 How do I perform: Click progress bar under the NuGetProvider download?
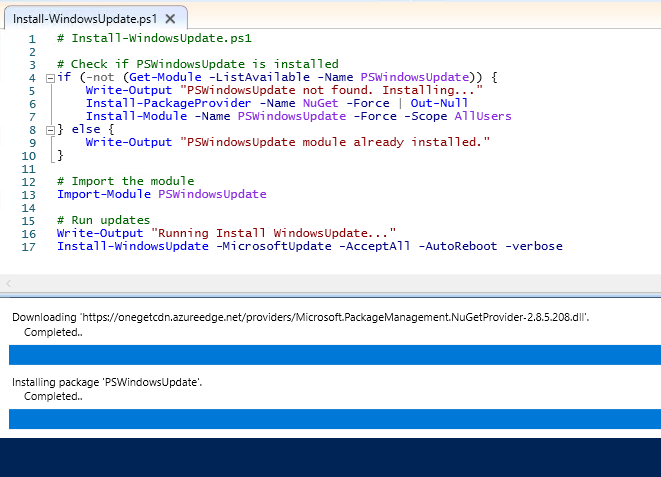335,355
